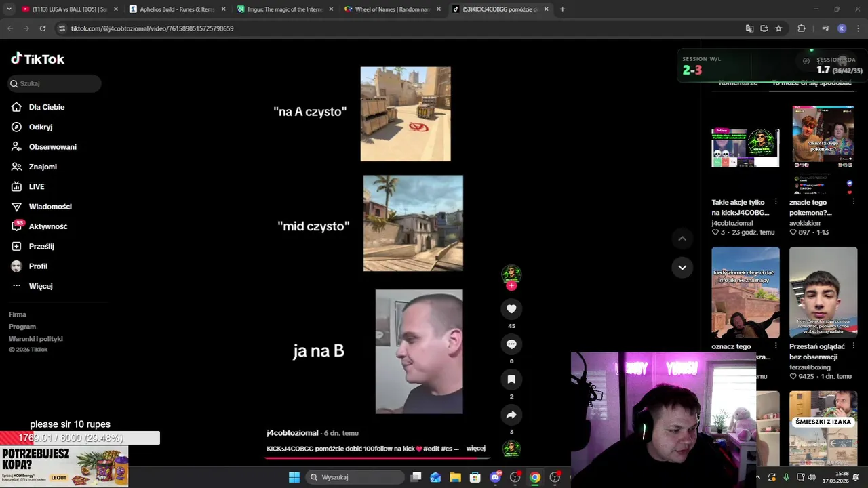
Task: Click Takie akcje tylko na kick title
Action: click(x=741, y=207)
